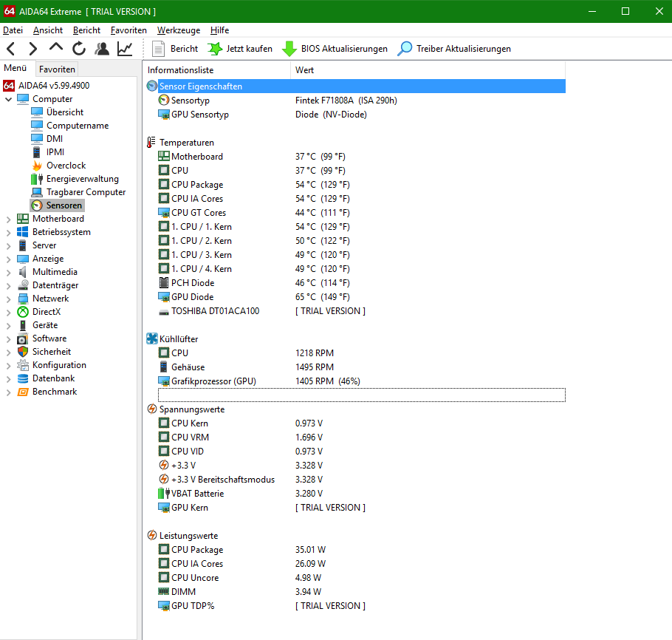The height and width of the screenshot is (640, 672).
Task: Open user icon in the toolbar
Action: pyautogui.click(x=102, y=49)
